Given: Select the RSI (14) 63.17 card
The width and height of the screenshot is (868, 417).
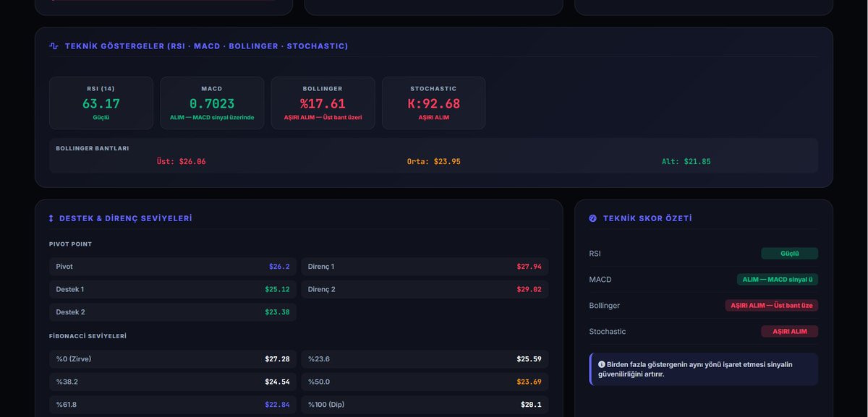Looking at the screenshot, I should [101, 103].
